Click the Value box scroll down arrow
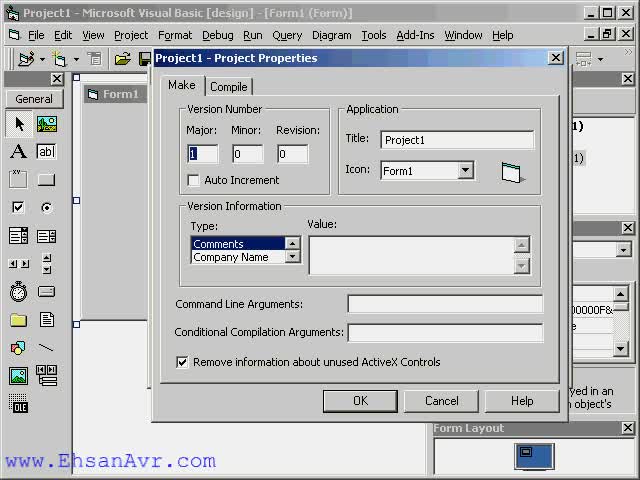Screen dimensions: 640x480 pyautogui.click(x=522, y=266)
